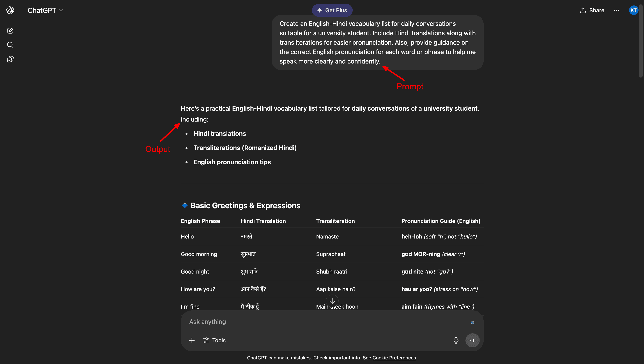Viewport: 644px width, 364px height.
Task: Focus the Ask anything input field
Action: [x=325, y=322]
